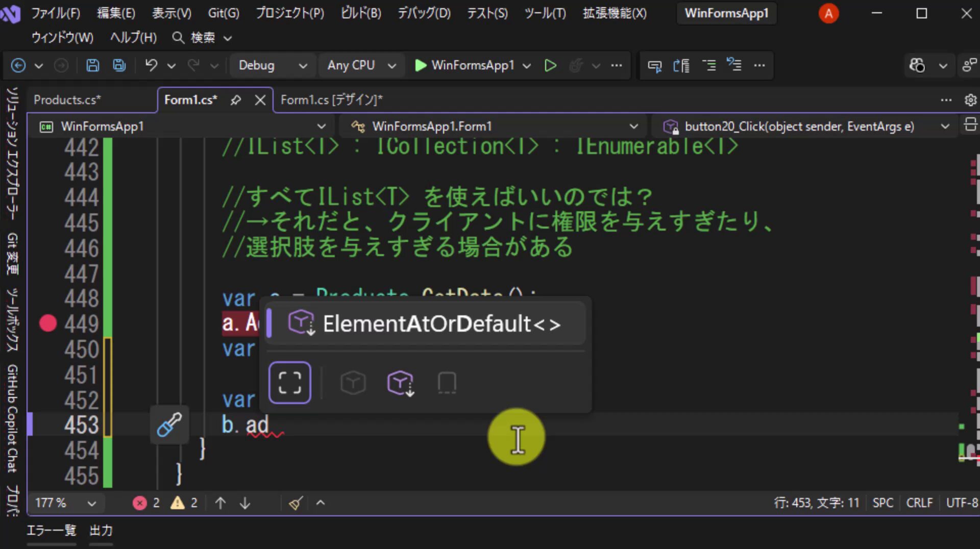
Task: Open the エラー一覧 panel tab
Action: (51, 531)
